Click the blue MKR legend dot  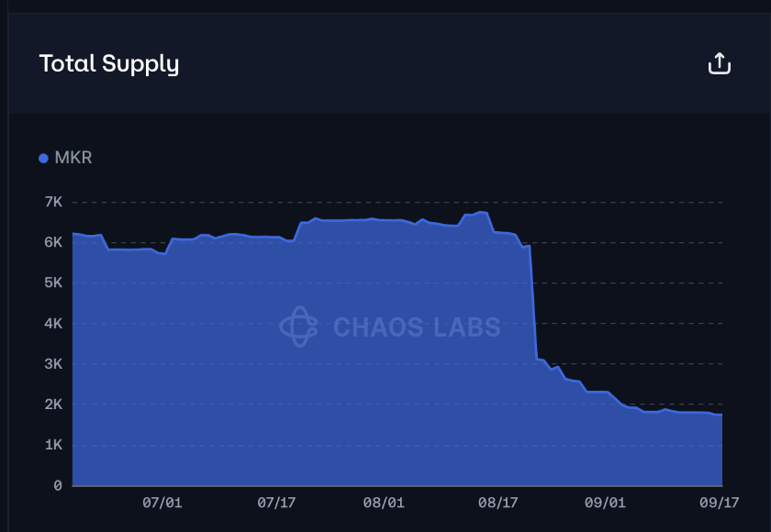click(43, 159)
